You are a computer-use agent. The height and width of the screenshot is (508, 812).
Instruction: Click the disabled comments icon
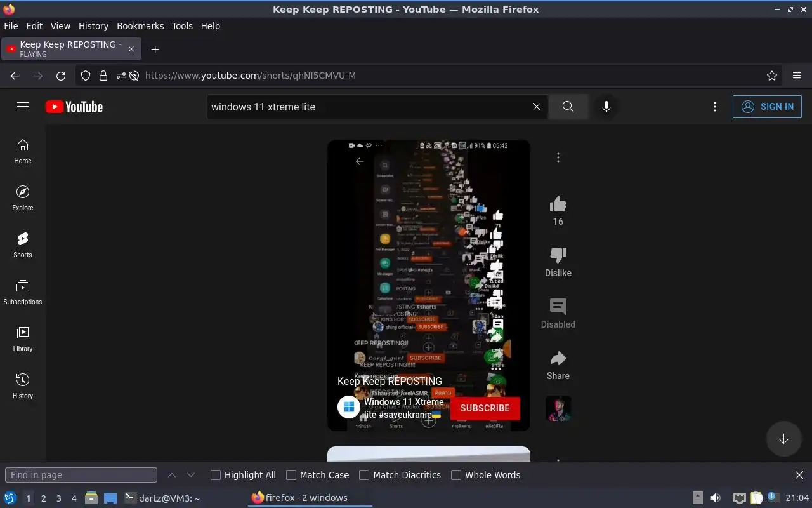tap(558, 307)
